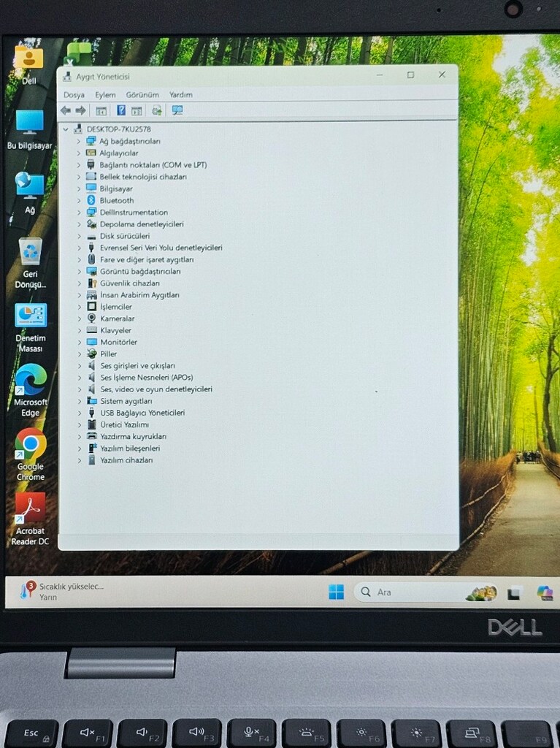Screen dimensions: 560x748
Task: Launch Acrobat Reader DC from desktop
Action: [30, 519]
